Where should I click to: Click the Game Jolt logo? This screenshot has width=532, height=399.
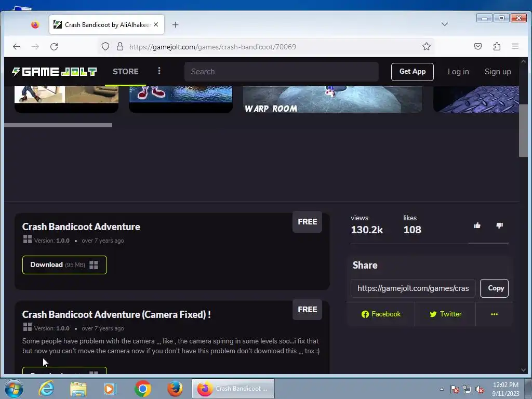(54, 72)
